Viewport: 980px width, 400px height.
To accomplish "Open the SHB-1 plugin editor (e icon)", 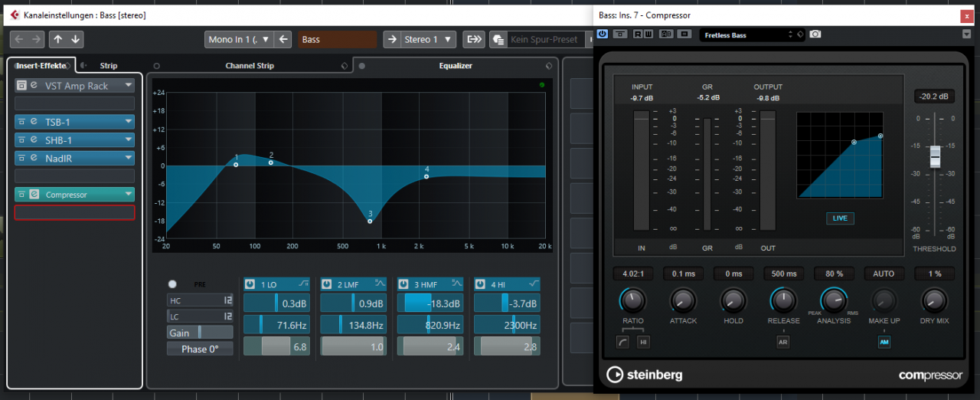I will 34,140.
